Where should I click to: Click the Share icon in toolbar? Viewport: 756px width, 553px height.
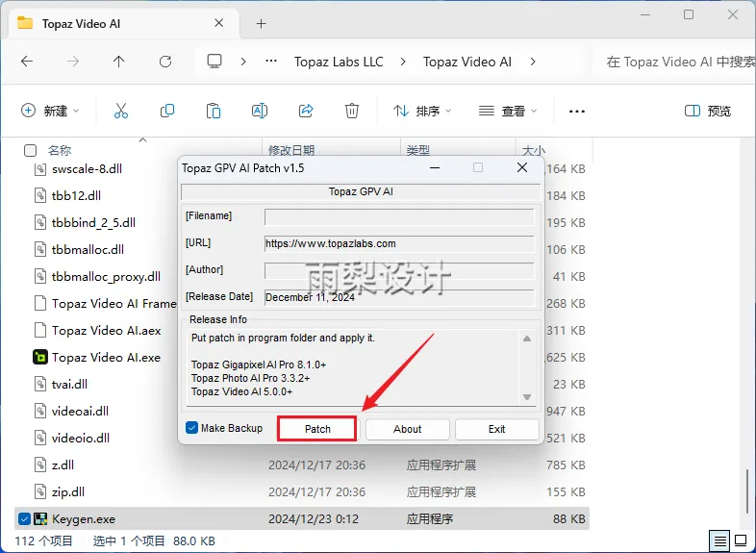(306, 111)
